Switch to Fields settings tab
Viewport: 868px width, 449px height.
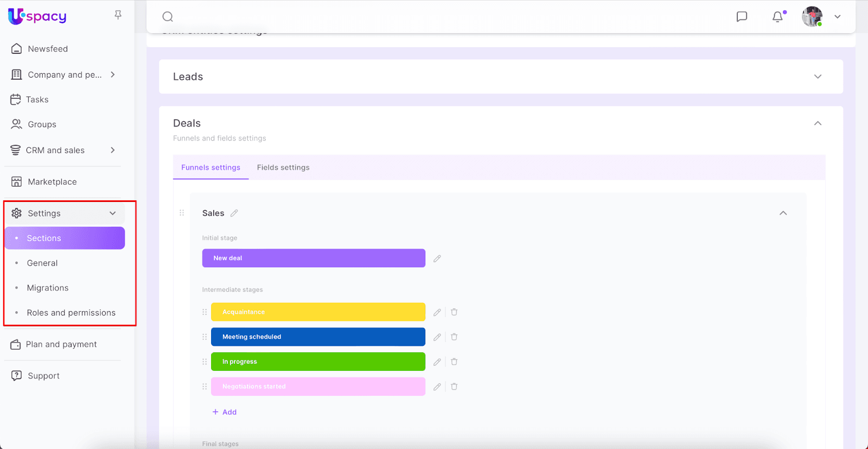click(283, 168)
